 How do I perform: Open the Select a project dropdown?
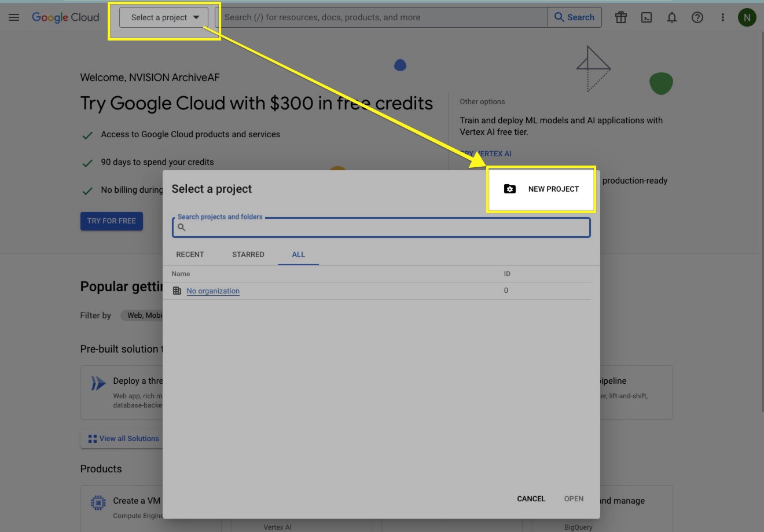163,17
